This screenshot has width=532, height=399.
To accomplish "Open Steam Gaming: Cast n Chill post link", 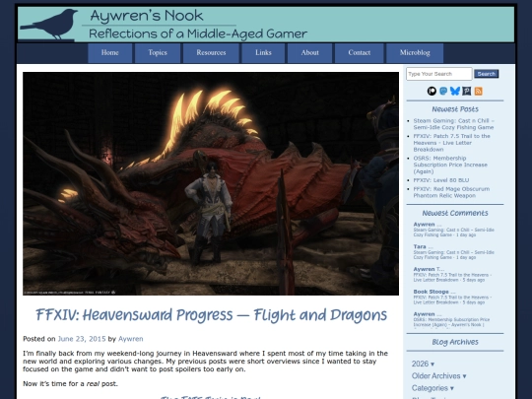I will click(x=453, y=124).
